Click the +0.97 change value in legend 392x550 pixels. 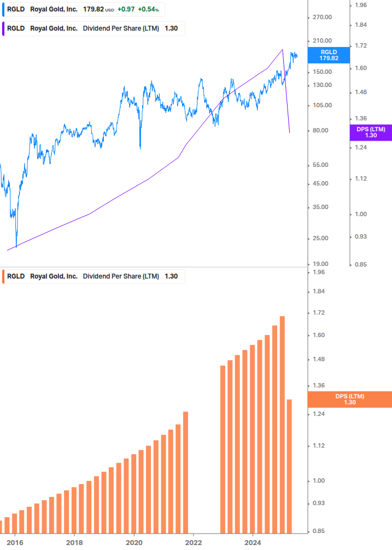(126, 9)
